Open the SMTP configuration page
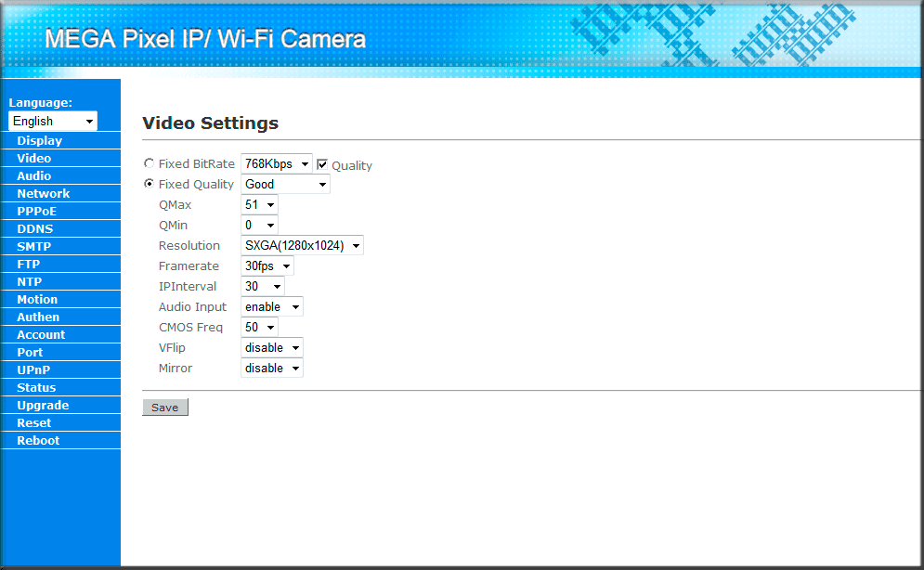The width and height of the screenshot is (924, 570). pos(60,246)
